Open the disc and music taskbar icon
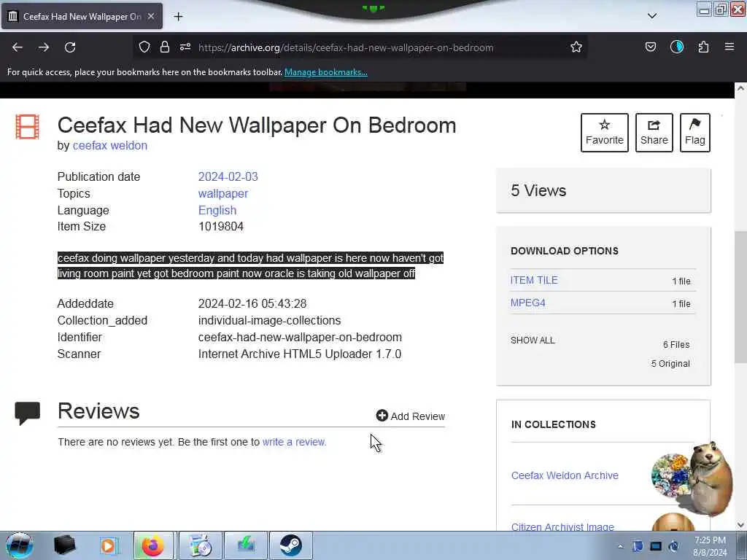 point(201,545)
